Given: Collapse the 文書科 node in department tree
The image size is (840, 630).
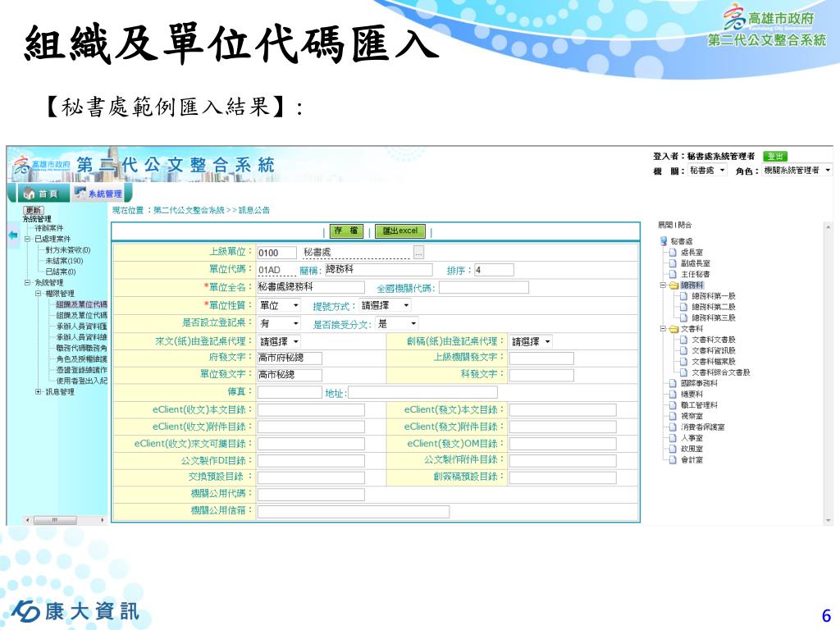Looking at the screenshot, I should click(x=663, y=329).
